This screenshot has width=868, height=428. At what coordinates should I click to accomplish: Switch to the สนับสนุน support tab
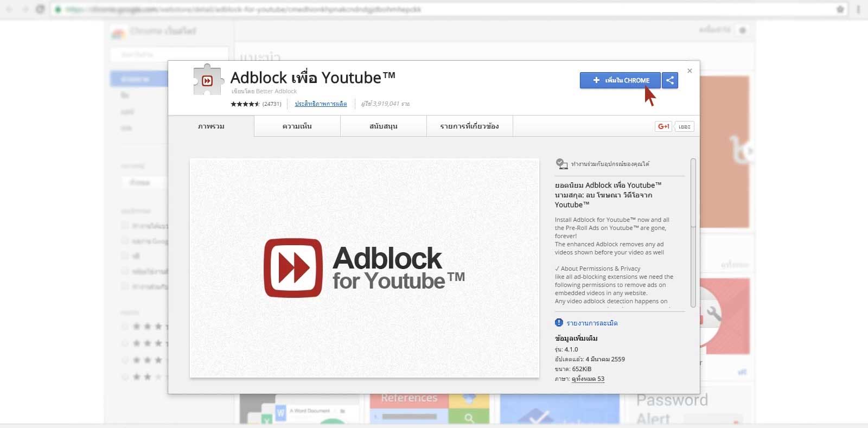pos(384,126)
